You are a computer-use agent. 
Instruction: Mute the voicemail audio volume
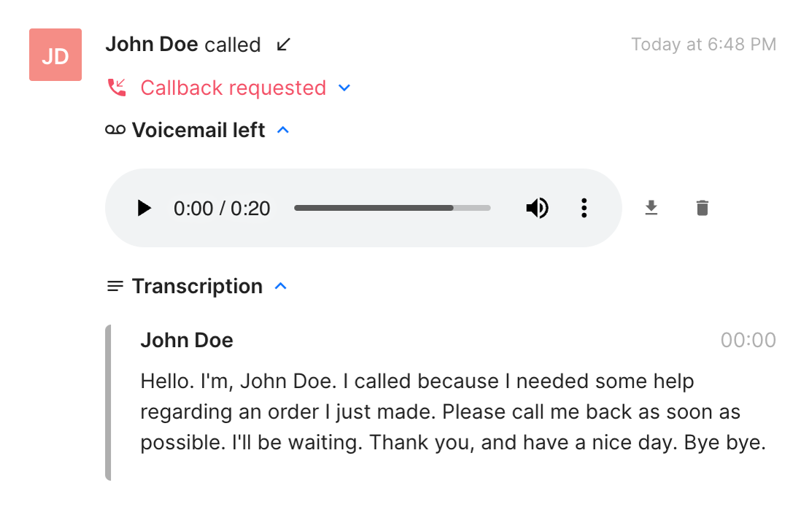537,208
